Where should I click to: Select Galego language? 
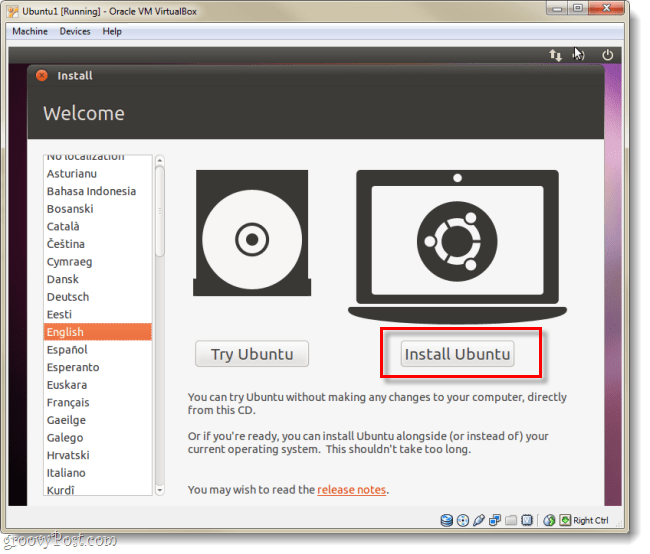click(98, 437)
